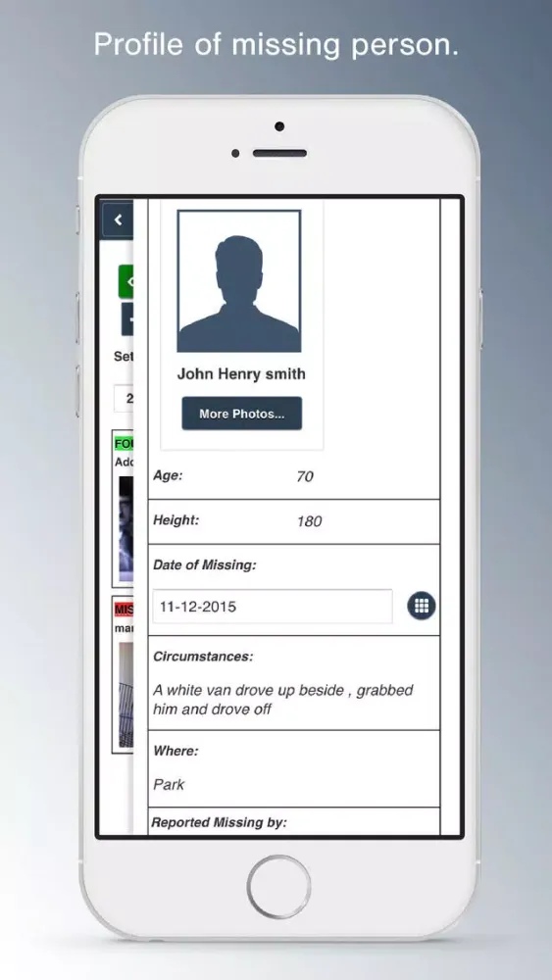Tap the Reported Missing by label
The width and height of the screenshot is (552, 980).
219,822
